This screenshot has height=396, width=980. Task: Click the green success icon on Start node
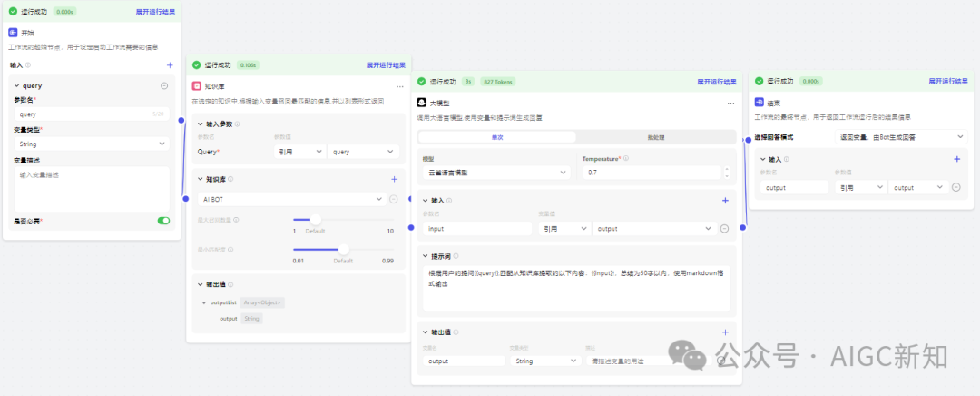point(13,11)
